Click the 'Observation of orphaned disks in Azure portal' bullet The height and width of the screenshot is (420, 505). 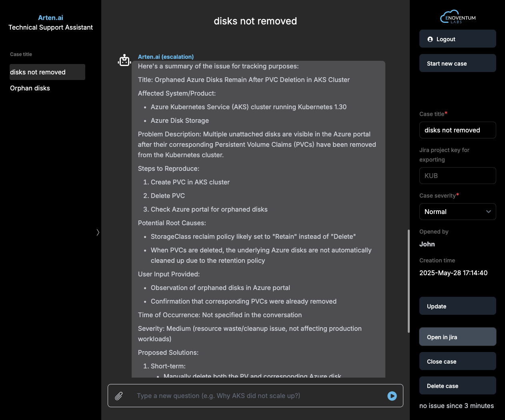(x=220, y=288)
